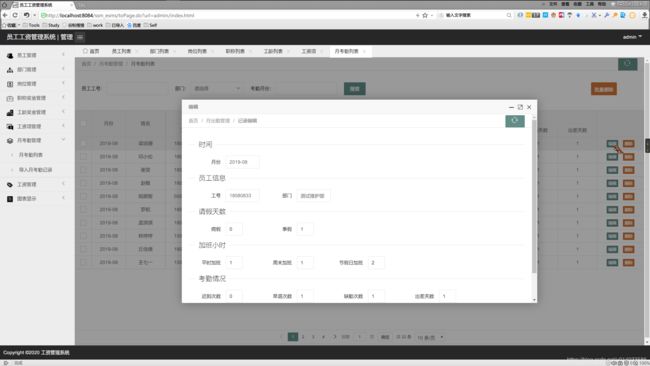The width and height of the screenshot is (650, 366).
Task: Click the download arrow icon in browser toolbar
Action: coord(645,15)
